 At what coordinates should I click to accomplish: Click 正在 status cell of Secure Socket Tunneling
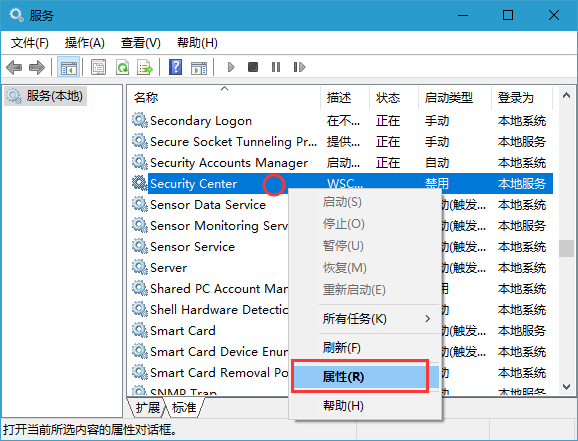[388, 142]
